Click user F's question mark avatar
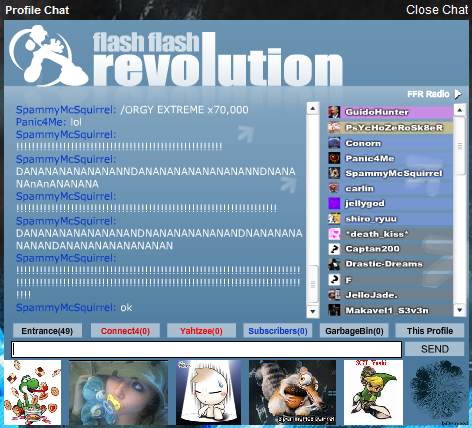The height and width of the screenshot is (428, 472). [334, 280]
